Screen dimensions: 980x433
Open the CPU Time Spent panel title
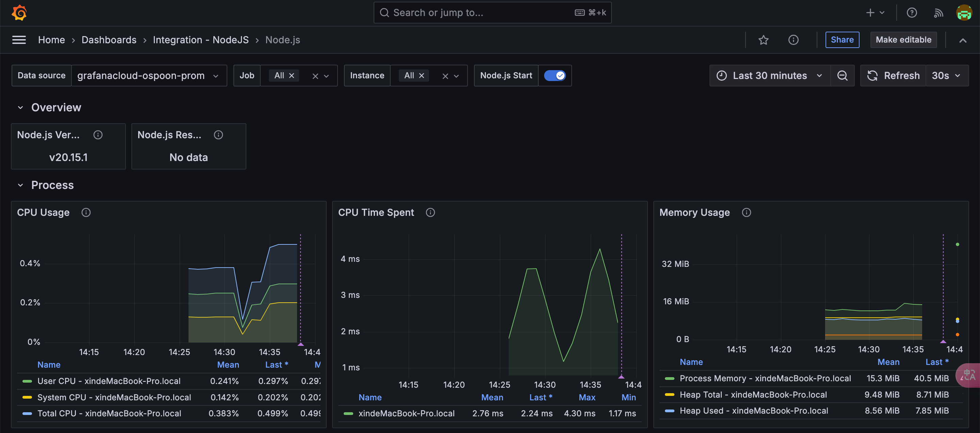click(376, 213)
